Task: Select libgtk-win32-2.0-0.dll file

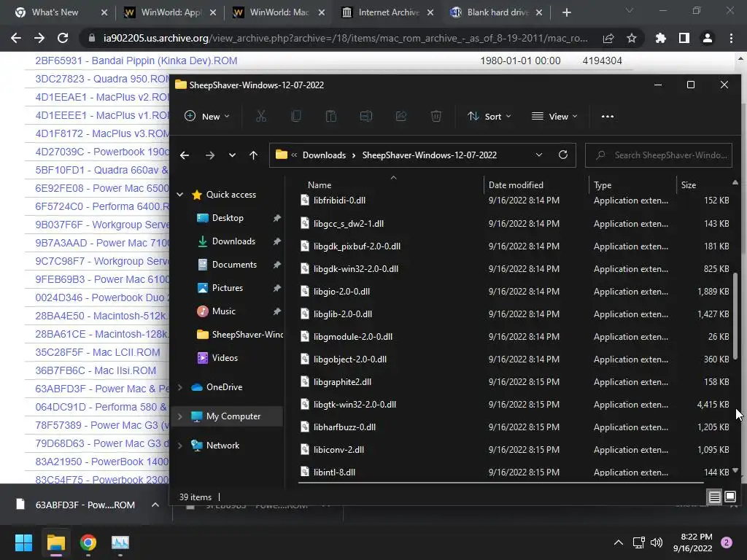Action: tap(355, 404)
